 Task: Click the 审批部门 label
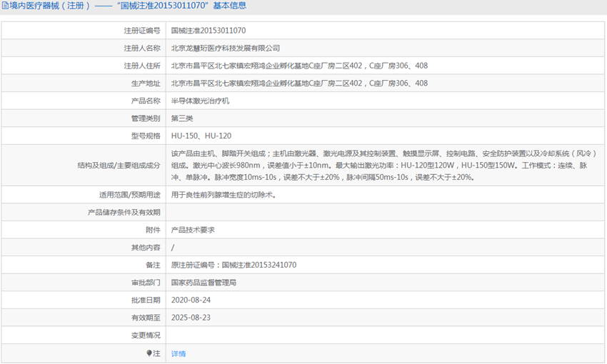146,283
